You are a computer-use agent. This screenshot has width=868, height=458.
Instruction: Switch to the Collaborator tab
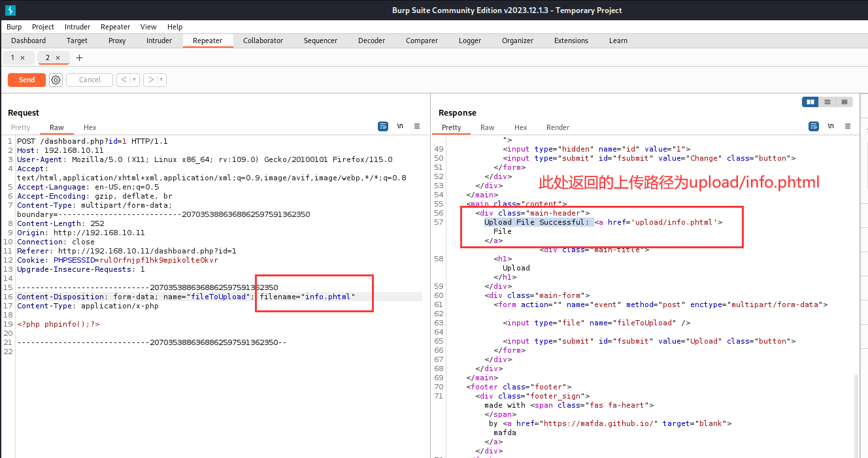click(263, 41)
